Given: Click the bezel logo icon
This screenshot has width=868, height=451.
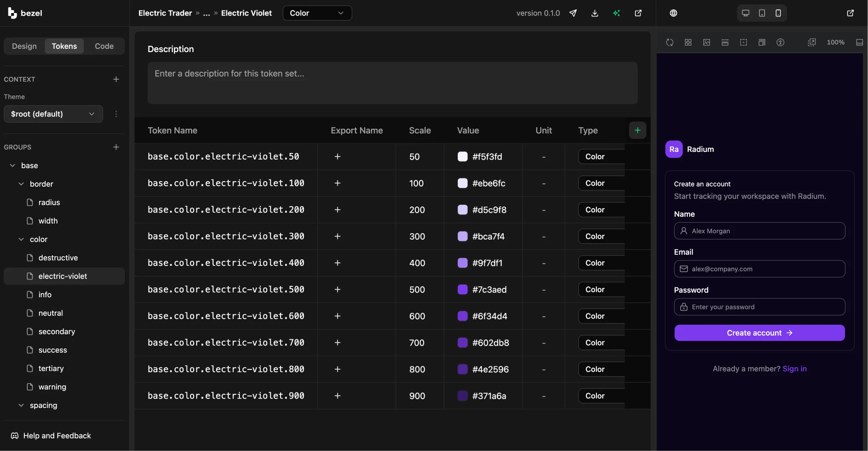Looking at the screenshot, I should click(12, 13).
